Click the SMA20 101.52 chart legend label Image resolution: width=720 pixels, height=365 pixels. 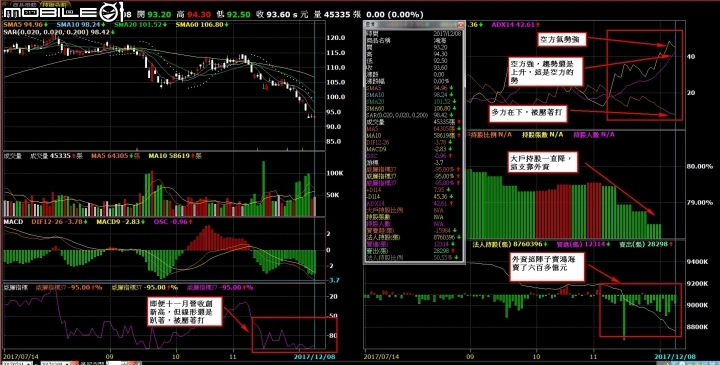click(x=141, y=24)
